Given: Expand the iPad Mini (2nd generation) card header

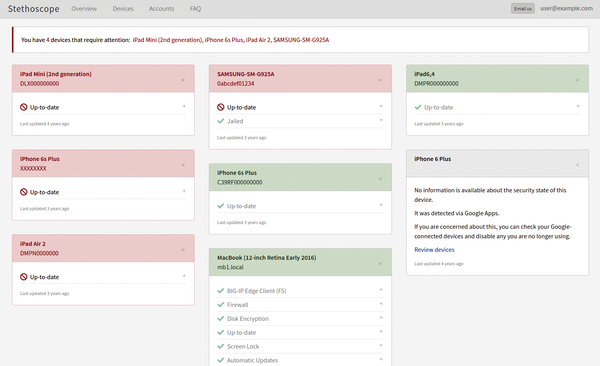Looking at the screenshot, I should (x=183, y=80).
